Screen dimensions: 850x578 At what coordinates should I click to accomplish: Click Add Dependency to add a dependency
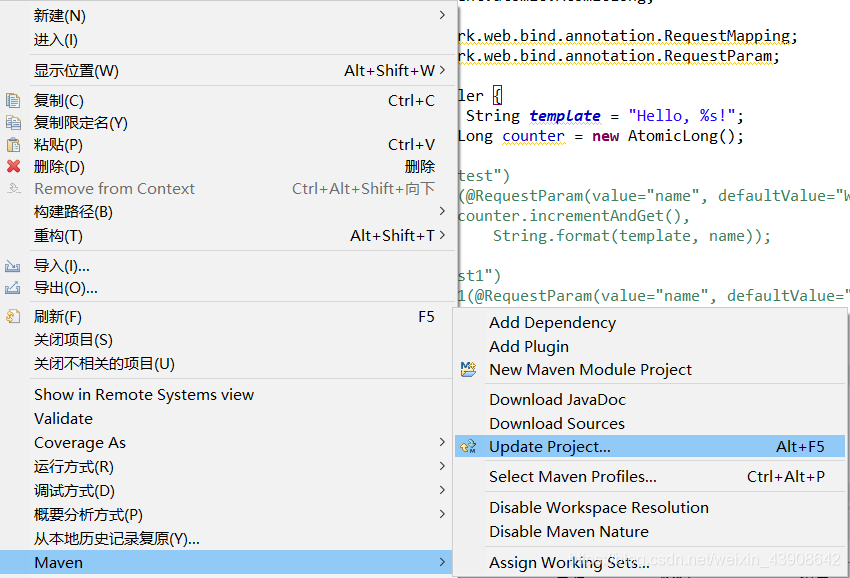pos(552,322)
